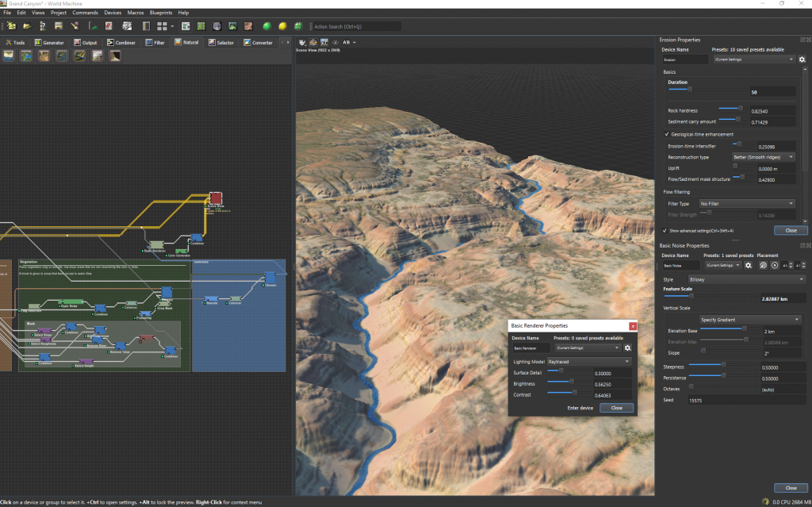Open the Filter Type dropdown showing No Filter
812x507 pixels.
coord(745,203)
